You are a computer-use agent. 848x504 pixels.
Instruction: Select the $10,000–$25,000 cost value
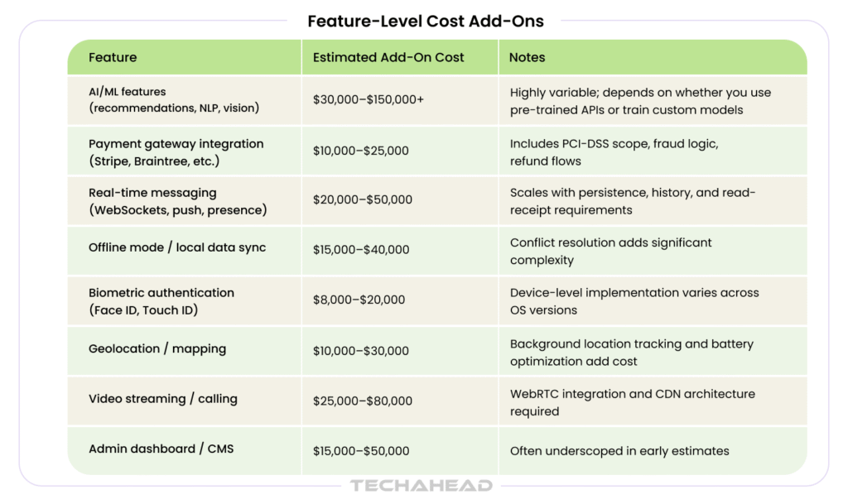coord(361,151)
